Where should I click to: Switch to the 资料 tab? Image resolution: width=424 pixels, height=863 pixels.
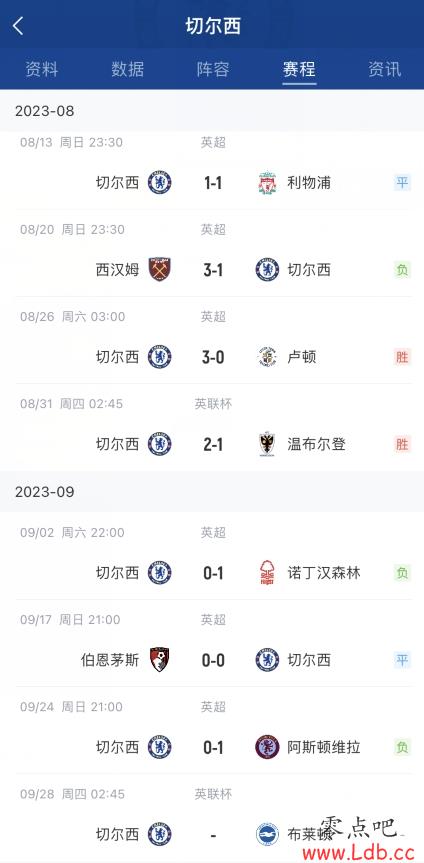tap(42, 69)
